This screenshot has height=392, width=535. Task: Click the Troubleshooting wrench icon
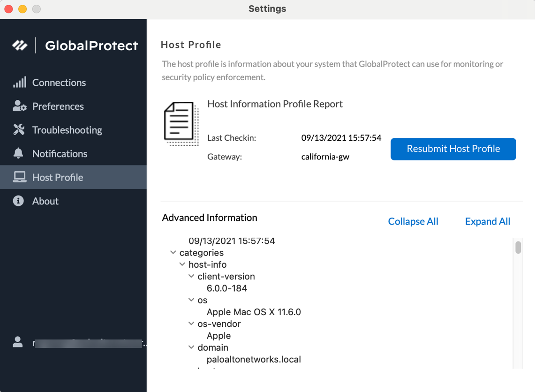pyautogui.click(x=19, y=130)
